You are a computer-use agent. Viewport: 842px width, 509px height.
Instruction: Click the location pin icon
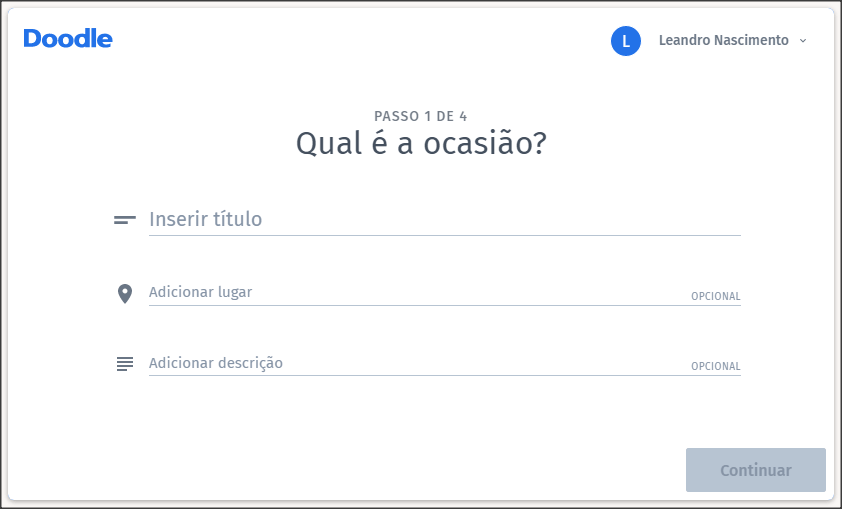click(125, 294)
